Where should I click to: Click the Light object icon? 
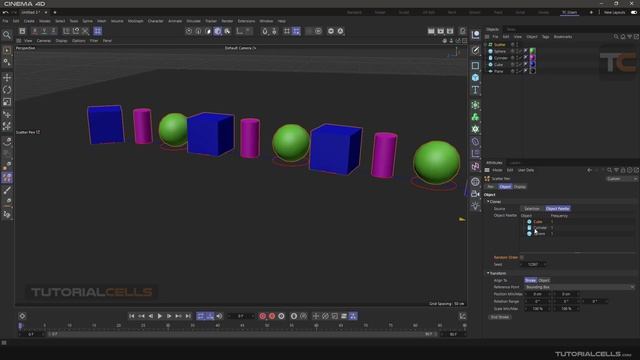point(476,206)
